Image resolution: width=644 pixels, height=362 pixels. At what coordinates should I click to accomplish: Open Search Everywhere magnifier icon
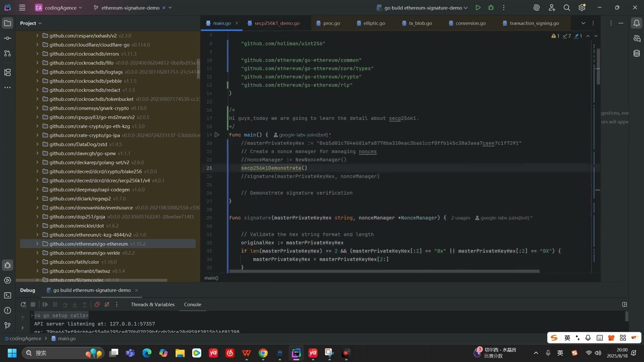(x=567, y=8)
